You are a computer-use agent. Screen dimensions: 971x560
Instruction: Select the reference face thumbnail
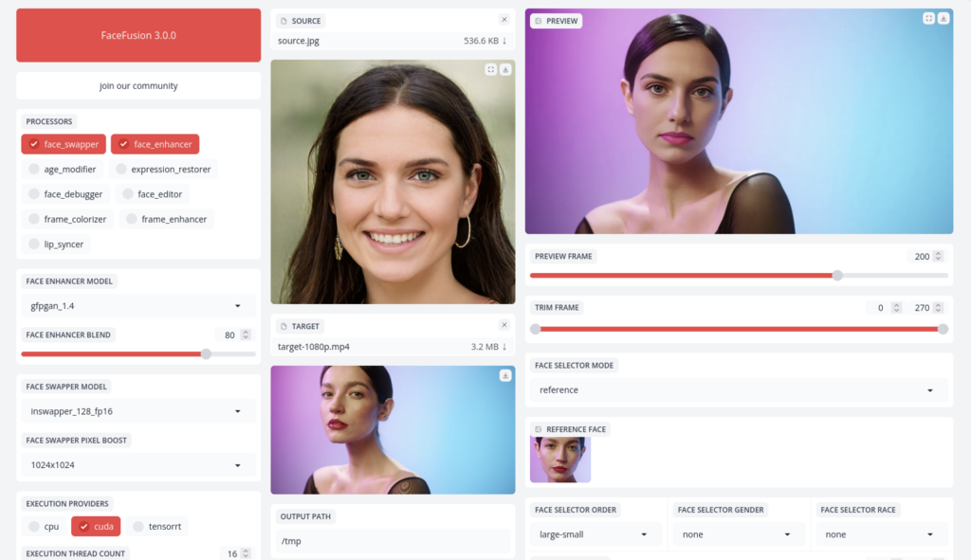coord(559,456)
